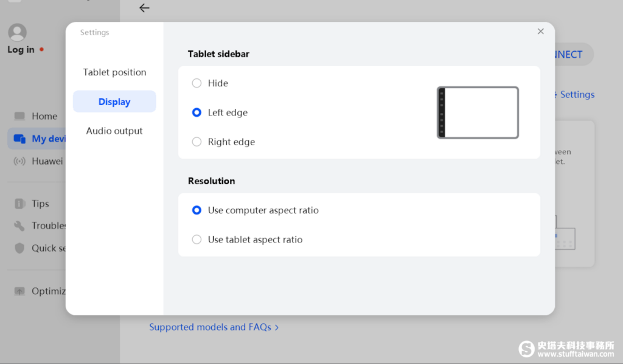623x364 pixels.
Task: Click the user avatar icon
Action: 18,33
